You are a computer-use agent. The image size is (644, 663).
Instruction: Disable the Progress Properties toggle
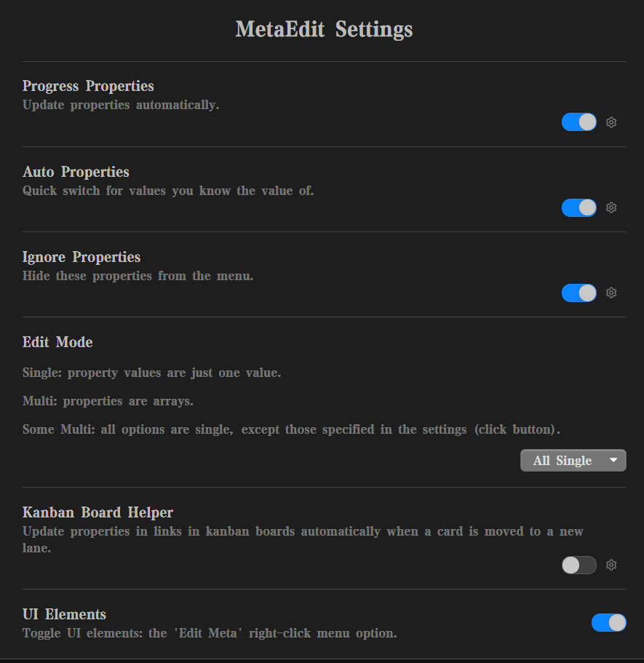tap(579, 122)
